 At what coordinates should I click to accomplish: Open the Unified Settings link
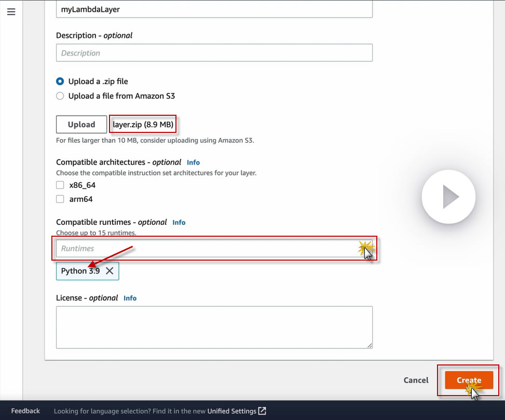point(231,411)
